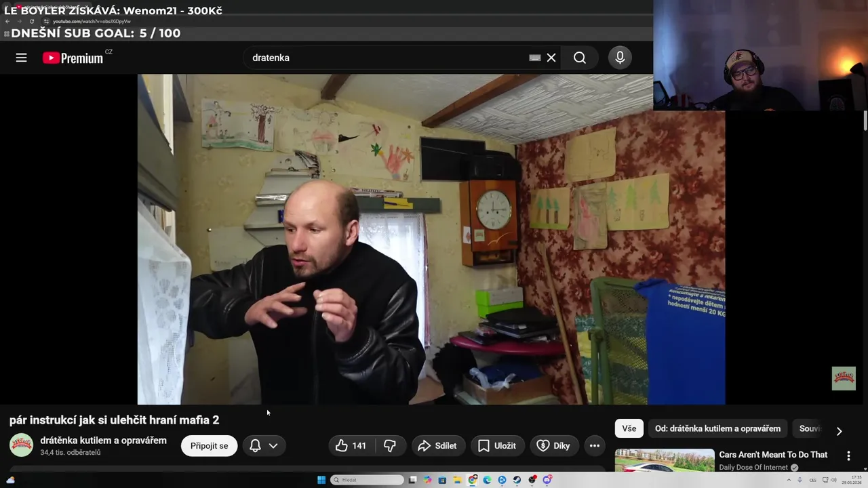
Task: Click the video player to pause
Action: point(431,239)
